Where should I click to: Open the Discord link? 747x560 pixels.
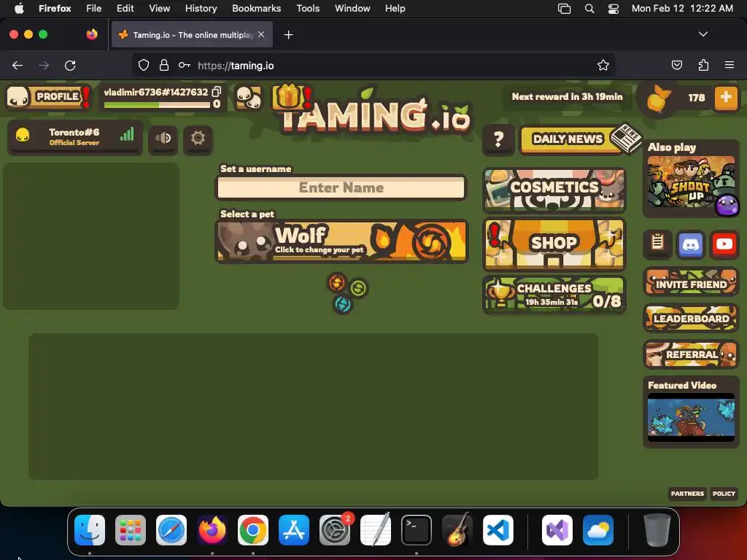[x=691, y=244]
